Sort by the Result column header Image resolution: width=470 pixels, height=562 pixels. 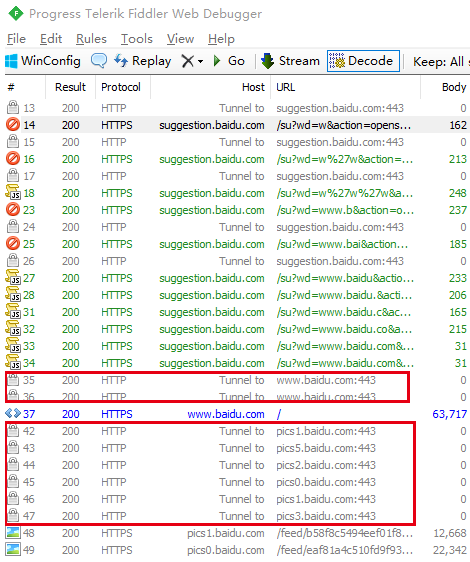pyautogui.click(x=70, y=87)
